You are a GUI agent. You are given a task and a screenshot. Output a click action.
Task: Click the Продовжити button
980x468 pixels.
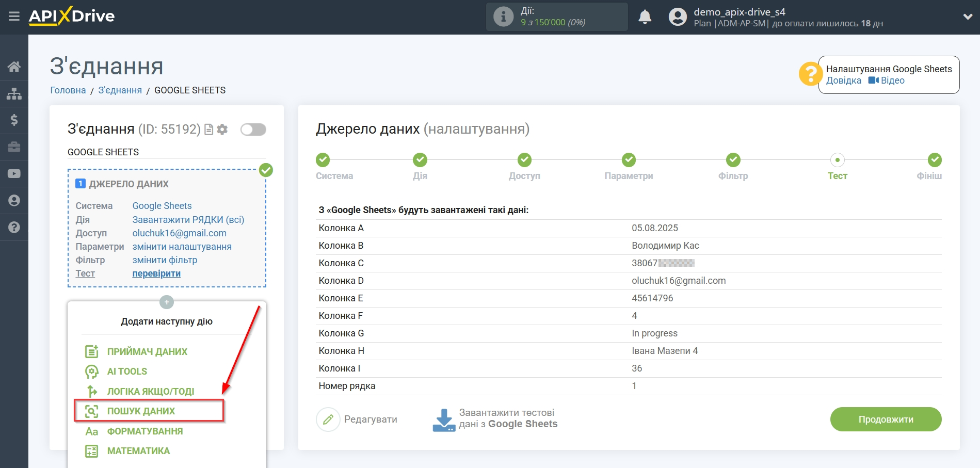pyautogui.click(x=886, y=419)
